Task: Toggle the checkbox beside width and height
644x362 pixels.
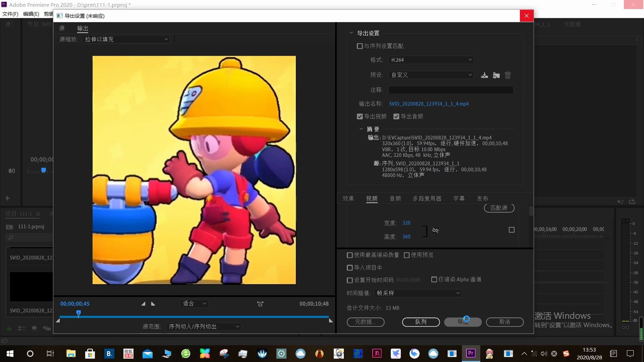Action: click(512, 230)
